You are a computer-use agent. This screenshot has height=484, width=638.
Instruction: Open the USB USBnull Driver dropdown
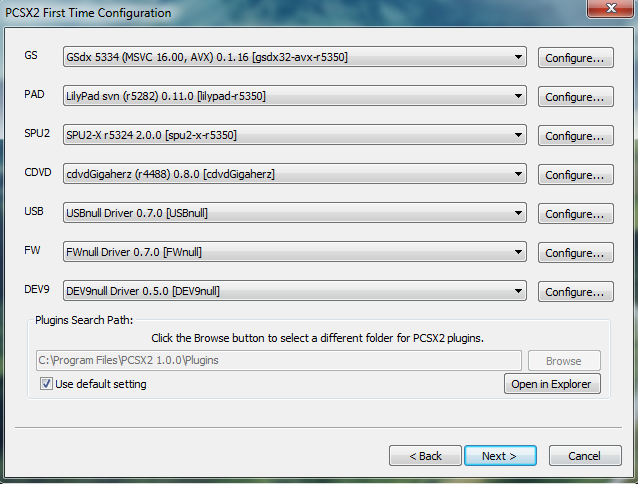click(x=295, y=213)
